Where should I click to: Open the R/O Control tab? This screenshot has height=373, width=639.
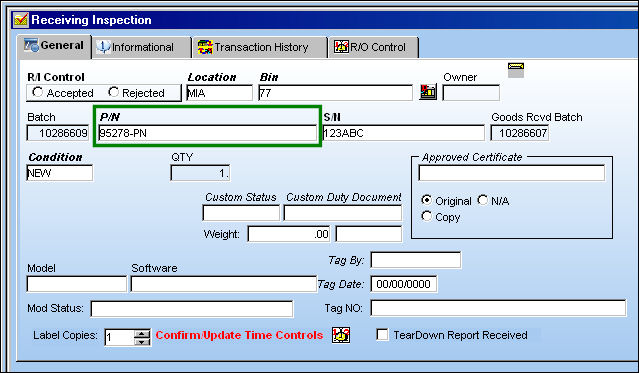point(374,47)
